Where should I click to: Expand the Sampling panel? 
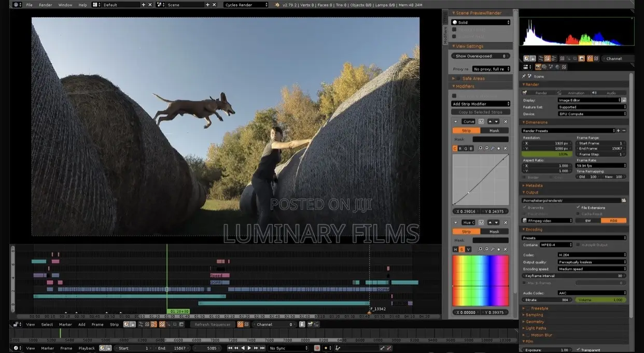click(535, 315)
